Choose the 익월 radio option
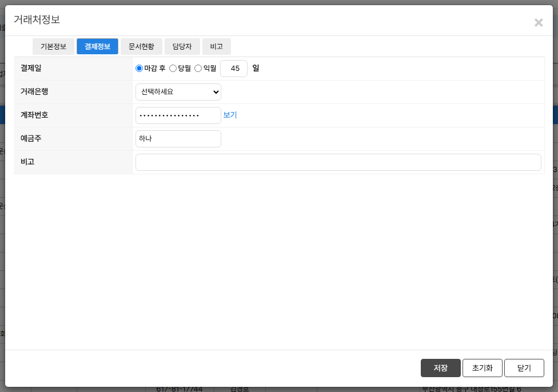The width and height of the screenshot is (558, 392). [198, 69]
